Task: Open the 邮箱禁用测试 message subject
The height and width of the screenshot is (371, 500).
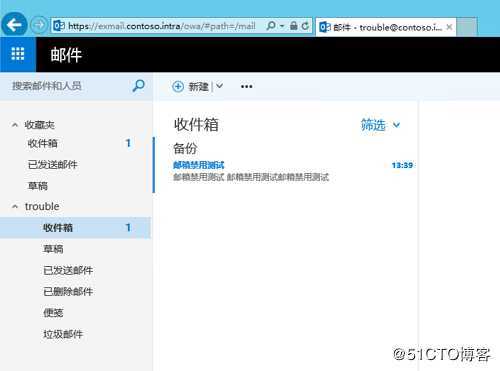Action: click(x=199, y=165)
